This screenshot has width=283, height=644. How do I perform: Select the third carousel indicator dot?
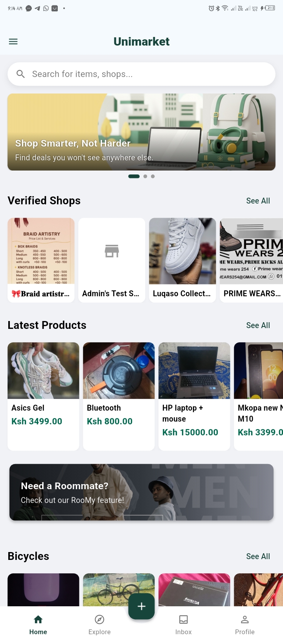(x=153, y=176)
